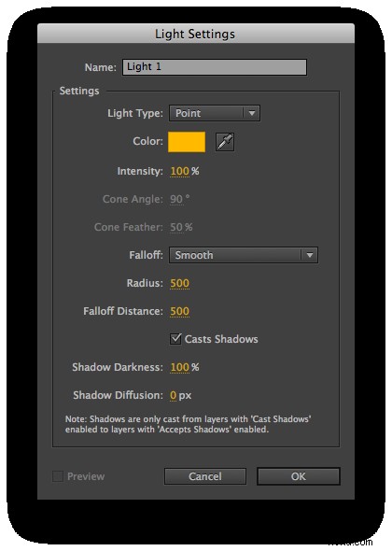Click the Name field containing Light 1
The image size is (392, 551).
(x=215, y=67)
